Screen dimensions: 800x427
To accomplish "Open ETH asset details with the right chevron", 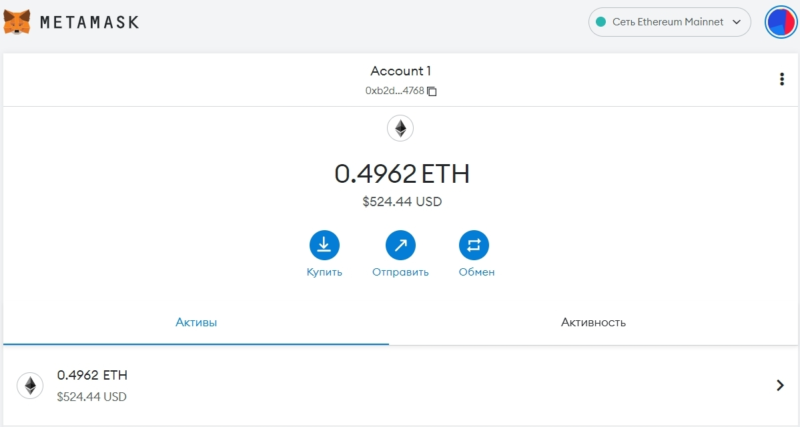I will pos(780,385).
